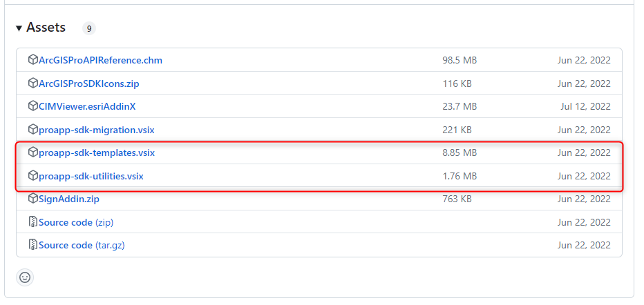Download Source code as tar.gz
This screenshot has width=644, height=305.
coord(81,245)
